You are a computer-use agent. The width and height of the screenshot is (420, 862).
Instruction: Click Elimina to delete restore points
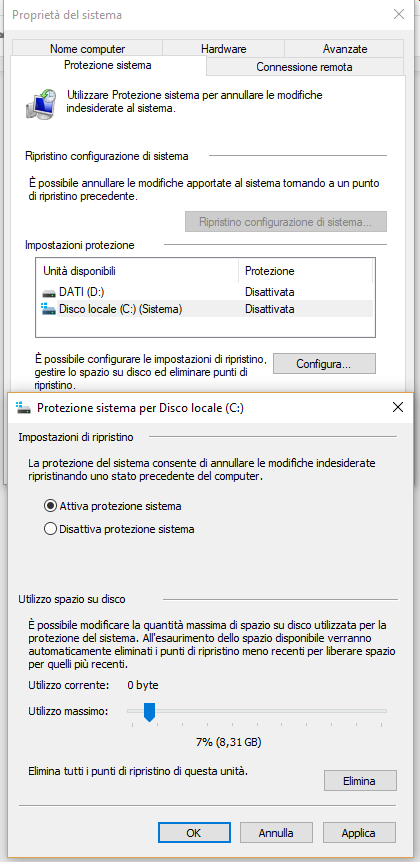tap(359, 781)
